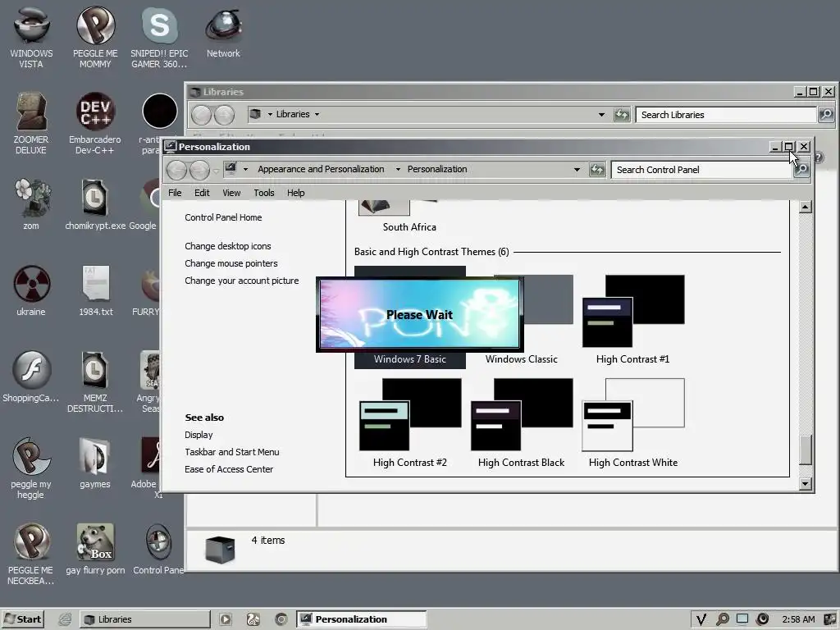Expand the root breadcrumb arrow in Personalization address bar

click(245, 169)
